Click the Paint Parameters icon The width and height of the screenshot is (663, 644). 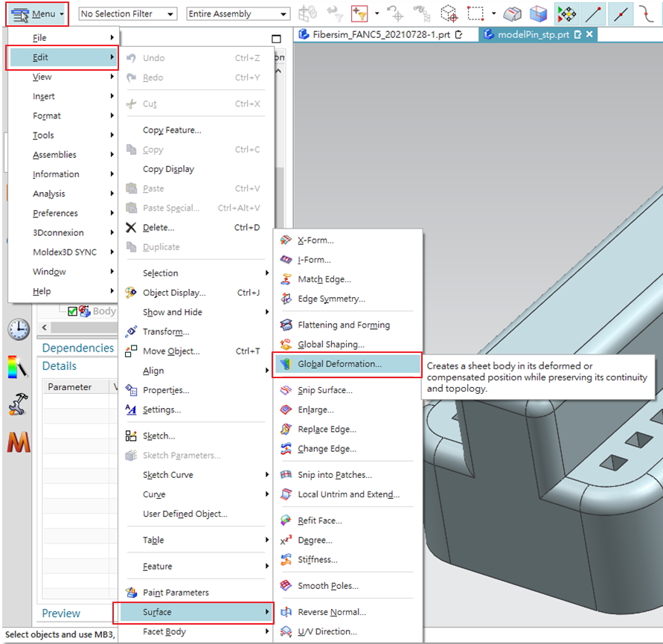[x=131, y=592]
